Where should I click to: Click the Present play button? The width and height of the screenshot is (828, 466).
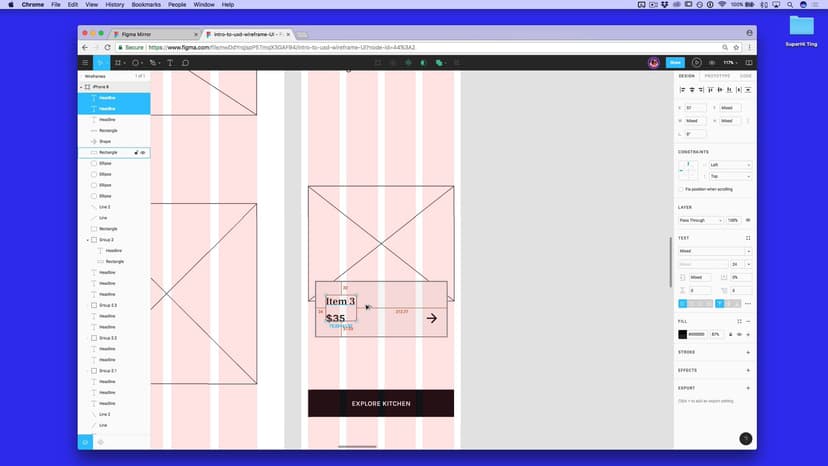click(x=696, y=62)
